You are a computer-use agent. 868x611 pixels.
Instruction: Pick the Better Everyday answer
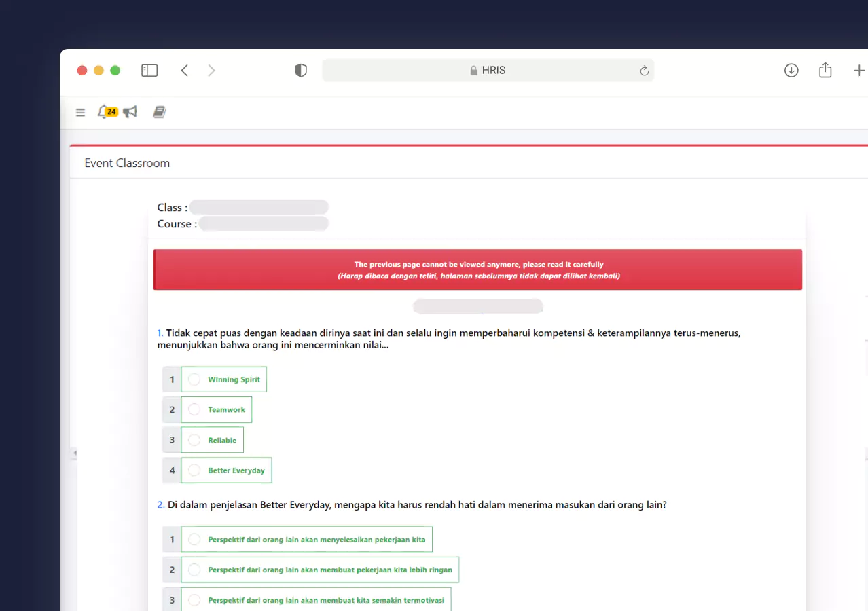194,470
